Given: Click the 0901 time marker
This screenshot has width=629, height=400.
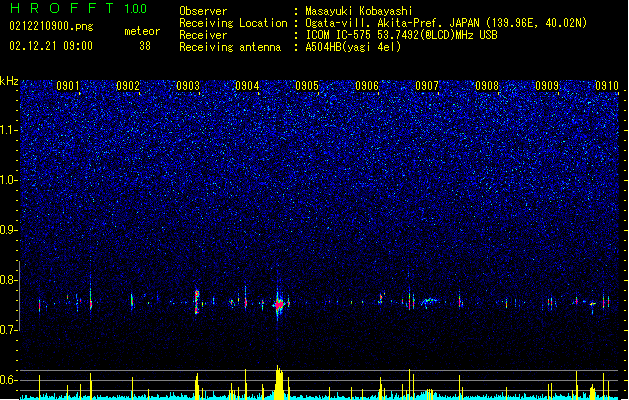Looking at the screenshot, I should (x=67, y=86).
